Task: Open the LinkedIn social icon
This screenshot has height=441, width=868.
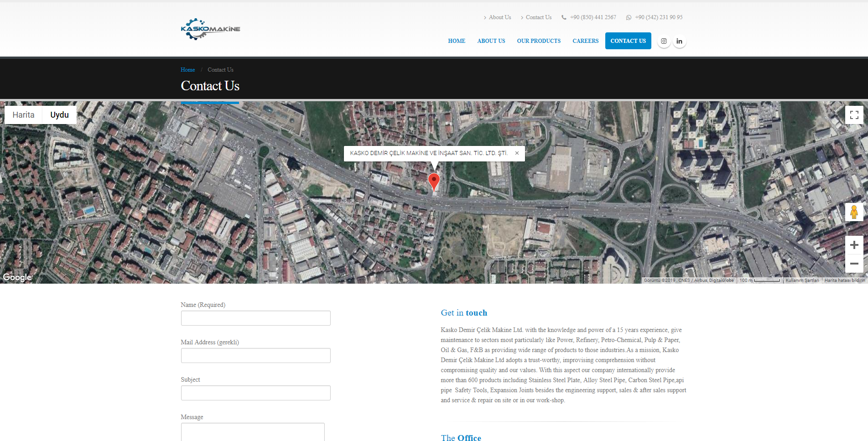Action: [x=679, y=41]
